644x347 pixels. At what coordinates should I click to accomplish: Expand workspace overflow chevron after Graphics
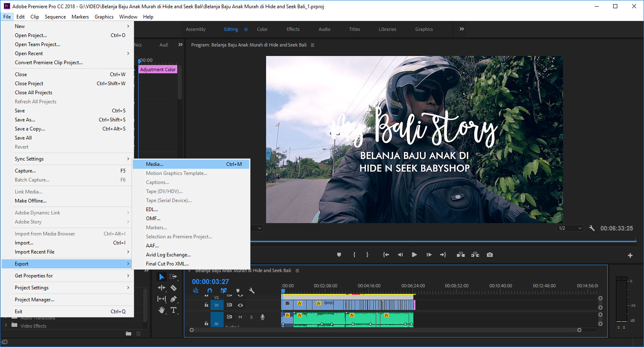tap(461, 29)
